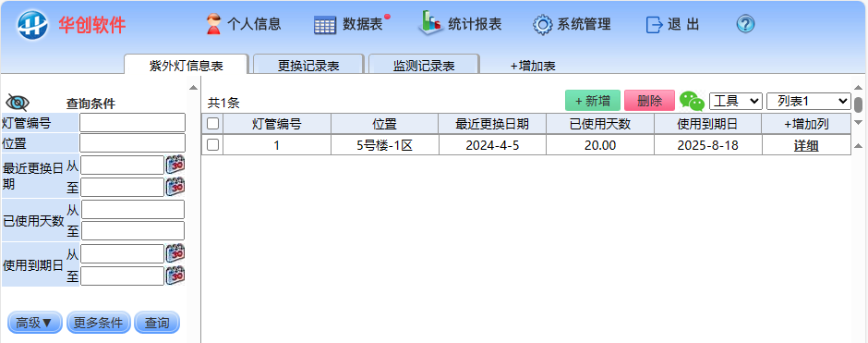This screenshot has width=868, height=343.
Task: Open 详细 details link for row 1
Action: pos(806,146)
